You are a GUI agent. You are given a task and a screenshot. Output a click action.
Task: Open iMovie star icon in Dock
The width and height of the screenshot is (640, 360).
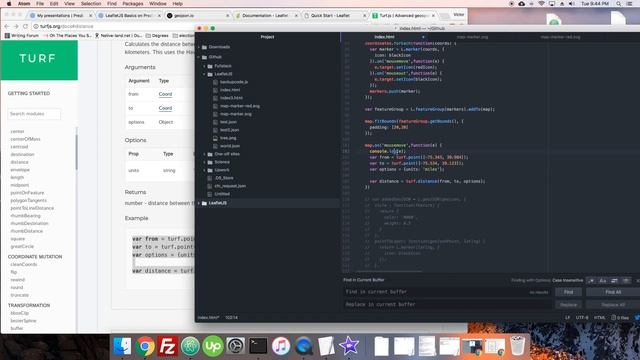pyautogui.click(x=349, y=346)
